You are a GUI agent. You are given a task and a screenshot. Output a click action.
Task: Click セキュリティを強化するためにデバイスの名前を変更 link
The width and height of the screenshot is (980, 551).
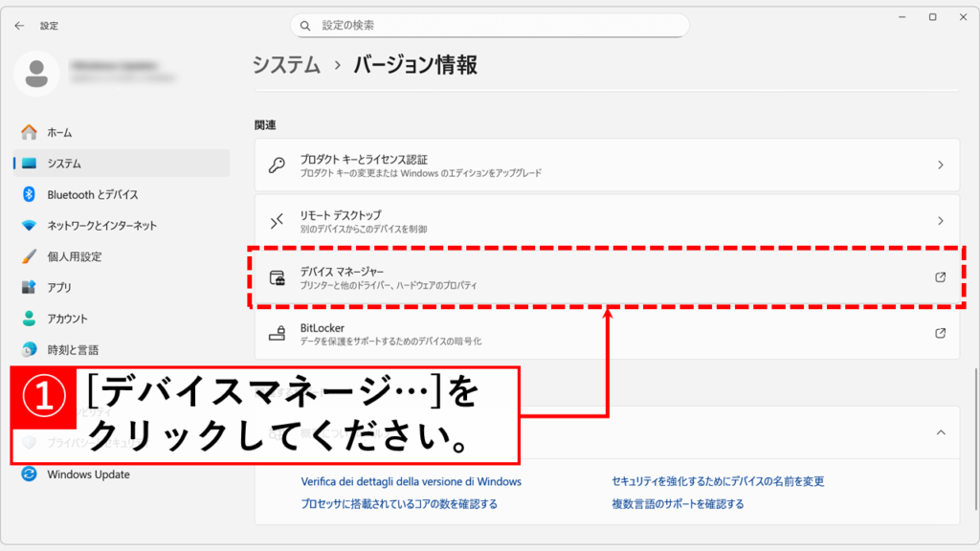point(718,481)
